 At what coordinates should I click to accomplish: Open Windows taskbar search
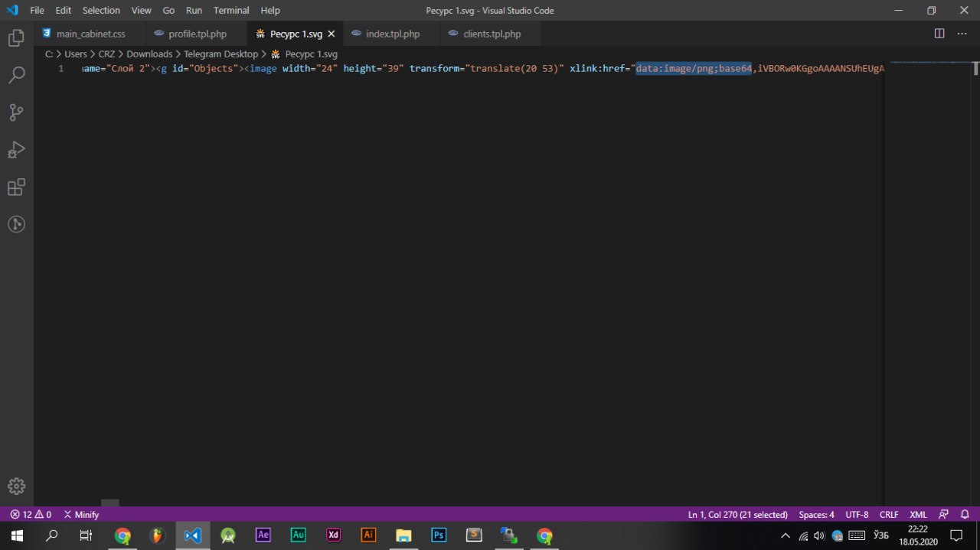click(x=52, y=535)
